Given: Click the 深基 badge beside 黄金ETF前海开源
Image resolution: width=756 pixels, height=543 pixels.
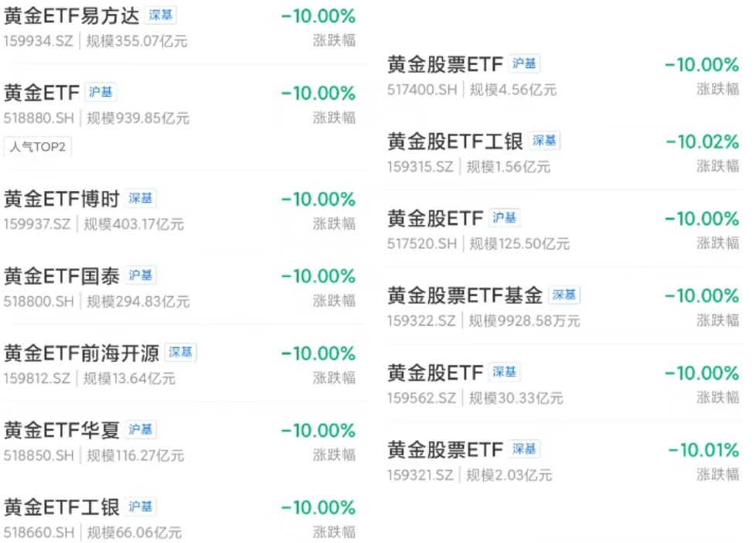Looking at the screenshot, I should tap(180, 353).
